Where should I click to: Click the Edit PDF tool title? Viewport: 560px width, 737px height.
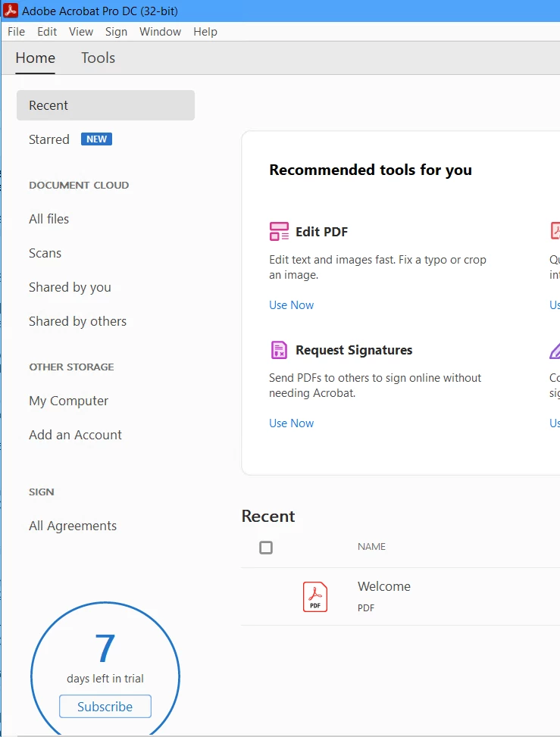pos(321,232)
